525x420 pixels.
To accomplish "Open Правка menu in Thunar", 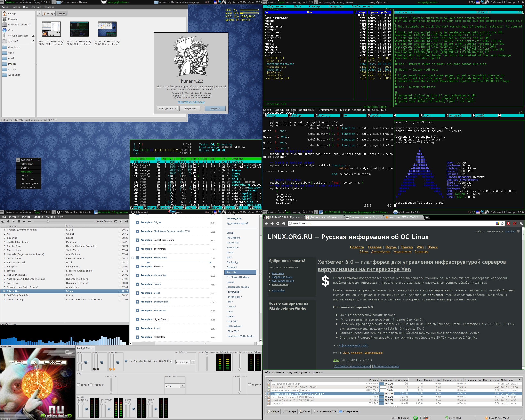I will pyautogui.click(x=16, y=7).
